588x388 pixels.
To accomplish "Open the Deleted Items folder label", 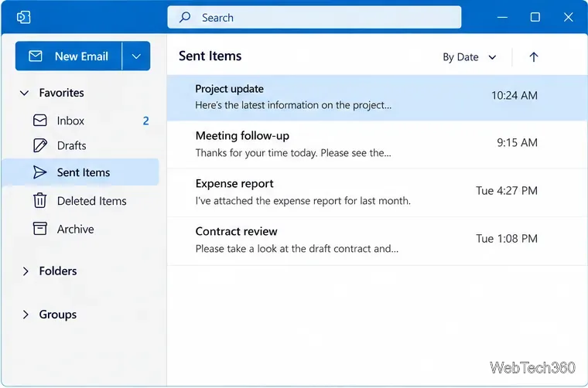I will [x=91, y=201].
